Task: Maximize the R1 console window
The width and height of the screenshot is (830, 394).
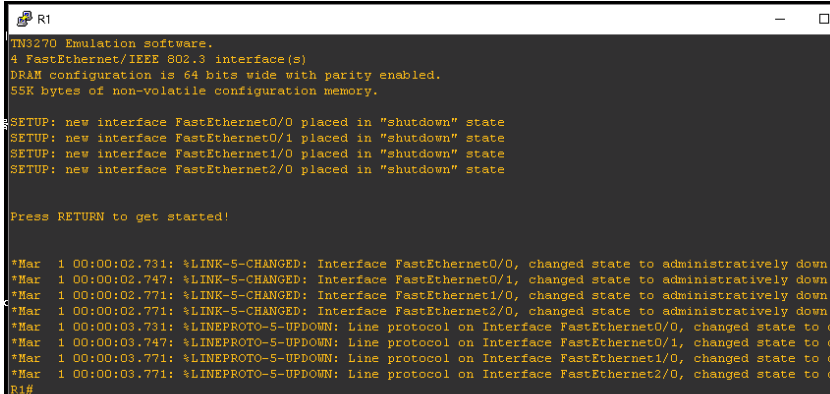Action: click(x=823, y=19)
